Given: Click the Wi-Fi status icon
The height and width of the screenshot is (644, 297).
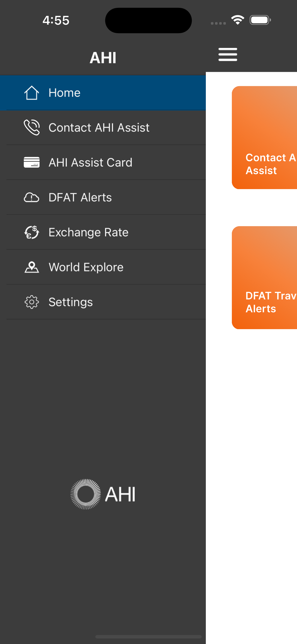Looking at the screenshot, I should click(x=238, y=20).
